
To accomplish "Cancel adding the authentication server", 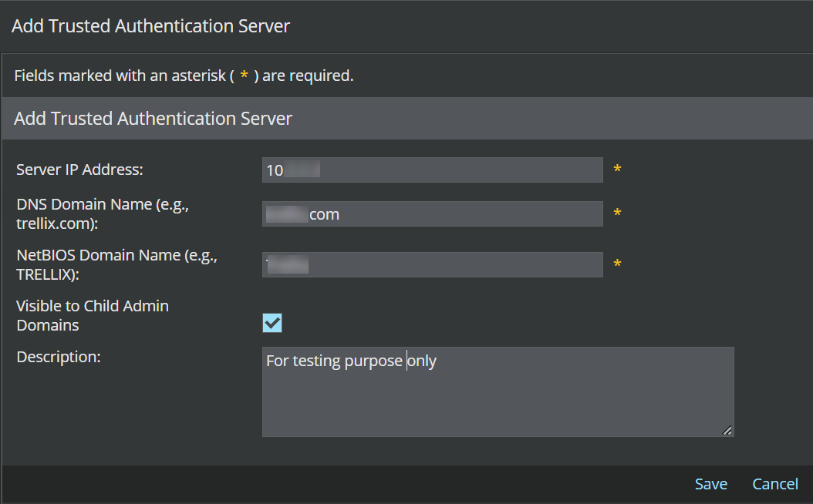I will [x=775, y=484].
